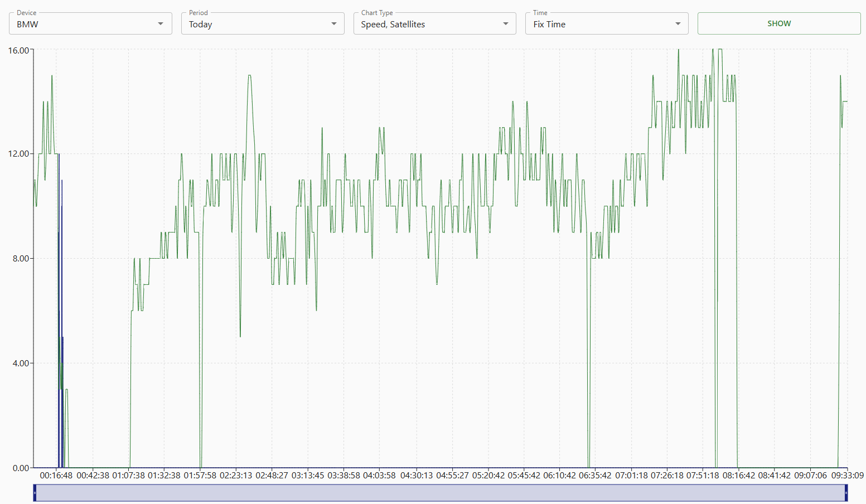Click the Chart Type dropdown arrow icon
This screenshot has height=504, width=866.
point(505,24)
